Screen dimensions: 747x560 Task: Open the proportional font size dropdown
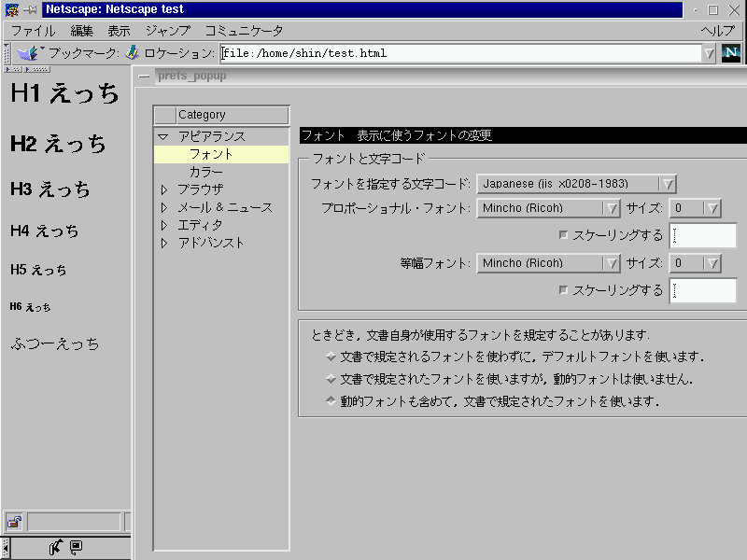tap(695, 208)
